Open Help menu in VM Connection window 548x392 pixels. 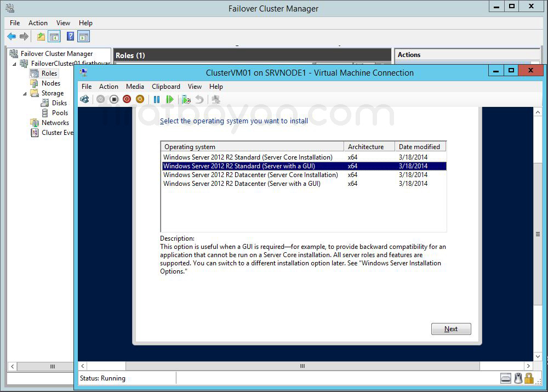(x=216, y=87)
